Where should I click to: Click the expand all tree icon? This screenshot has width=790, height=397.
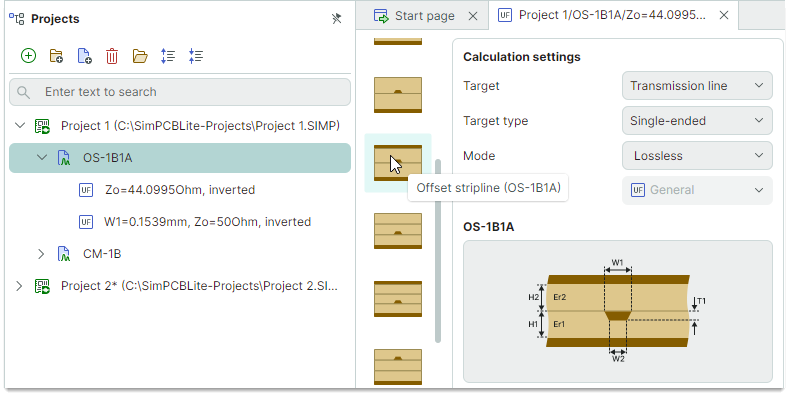[168, 56]
